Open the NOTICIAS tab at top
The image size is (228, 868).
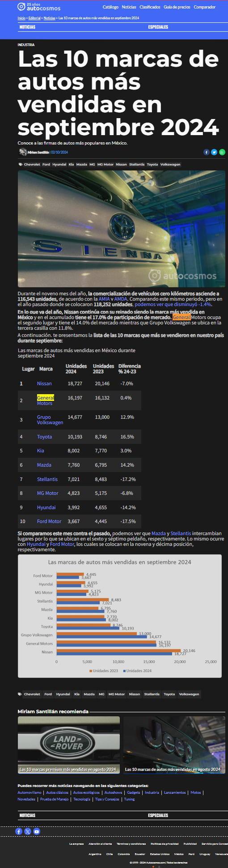click(27, 27)
